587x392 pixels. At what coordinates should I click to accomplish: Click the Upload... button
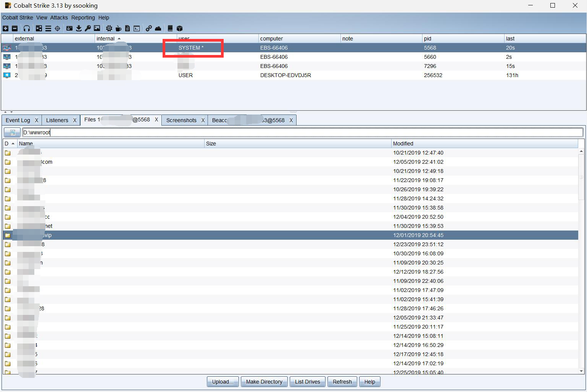(x=223, y=382)
